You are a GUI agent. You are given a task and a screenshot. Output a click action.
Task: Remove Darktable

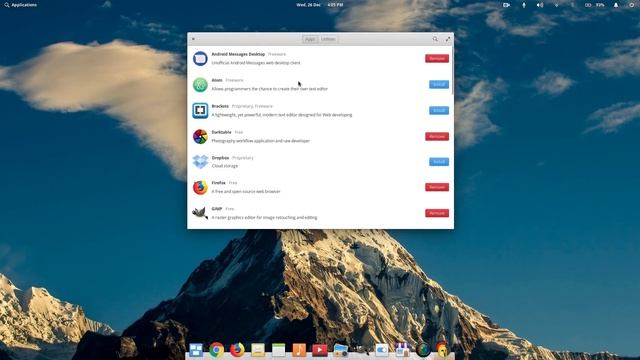point(437,136)
